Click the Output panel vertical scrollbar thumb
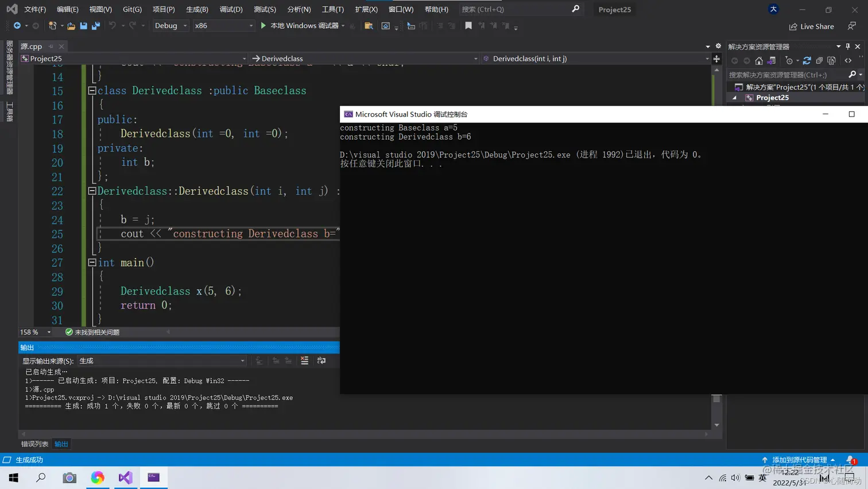The height and width of the screenshot is (489, 868). coord(716,399)
